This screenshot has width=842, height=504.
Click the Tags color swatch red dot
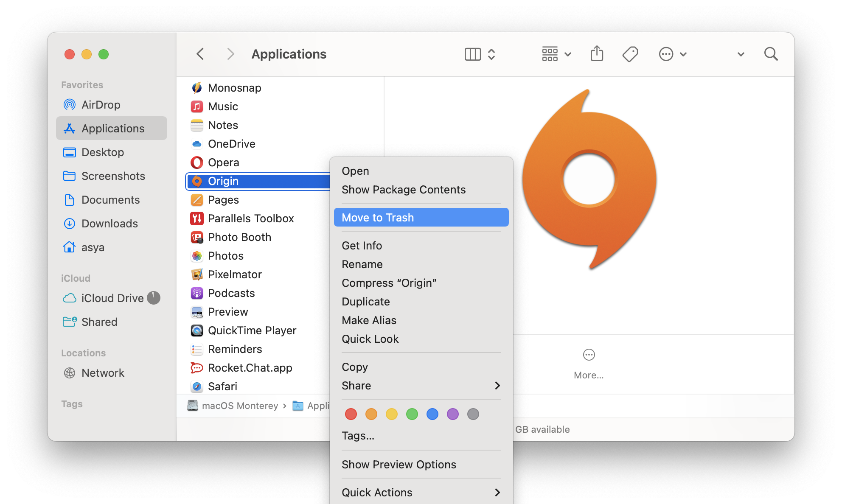[350, 414]
